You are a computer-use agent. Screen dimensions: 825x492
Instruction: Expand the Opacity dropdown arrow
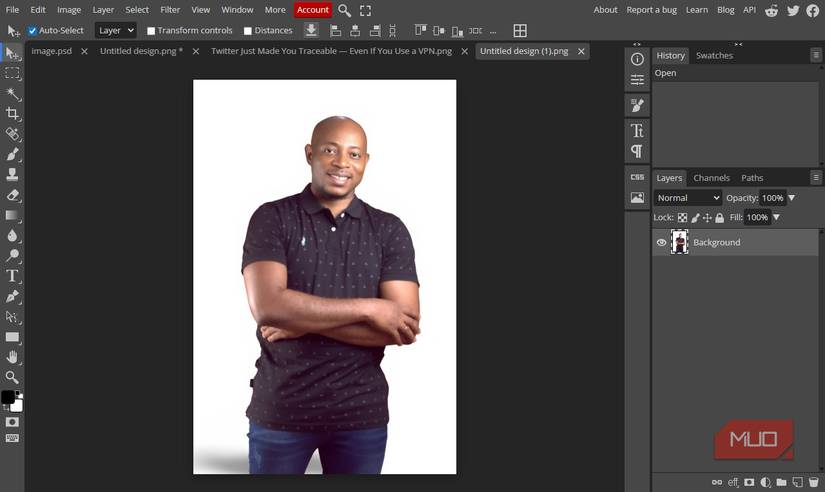(x=792, y=198)
